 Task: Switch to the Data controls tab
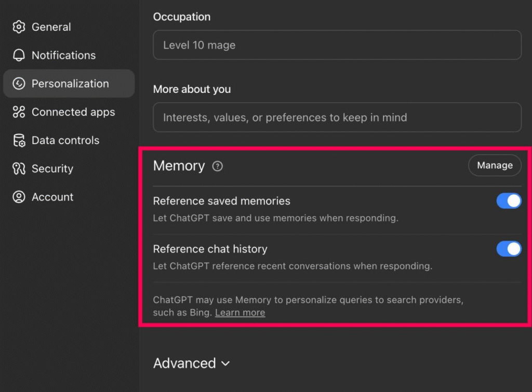click(65, 140)
